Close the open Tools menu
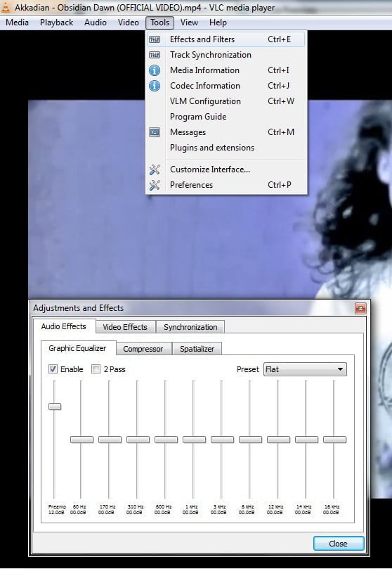The height and width of the screenshot is (569, 392). [x=159, y=23]
